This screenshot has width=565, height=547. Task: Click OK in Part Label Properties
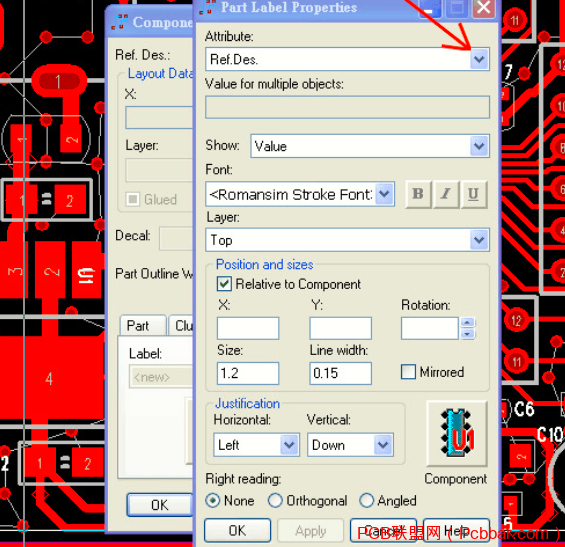[237, 530]
